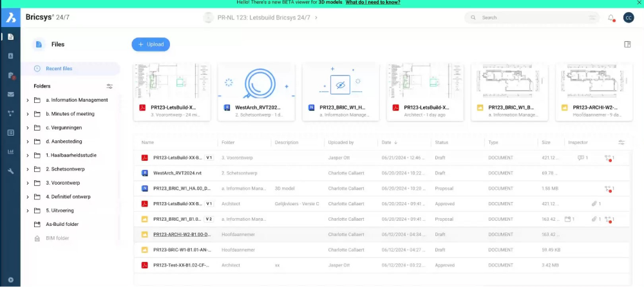Click the PR-NL 123 project title

tap(263, 17)
